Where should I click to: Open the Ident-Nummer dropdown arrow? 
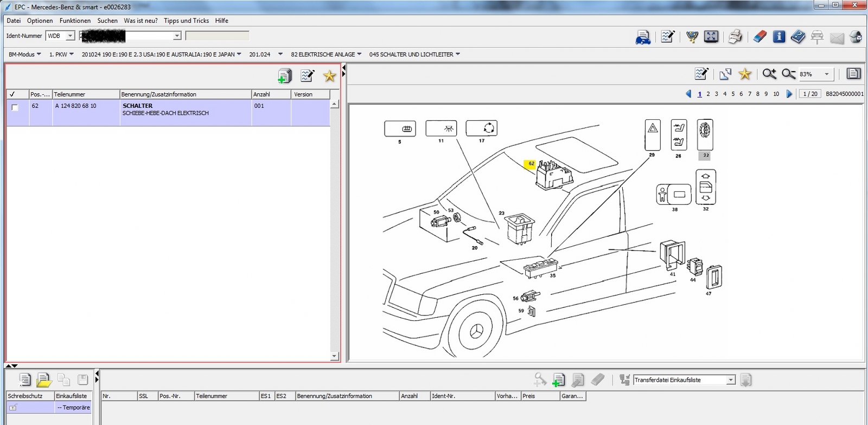pos(177,36)
